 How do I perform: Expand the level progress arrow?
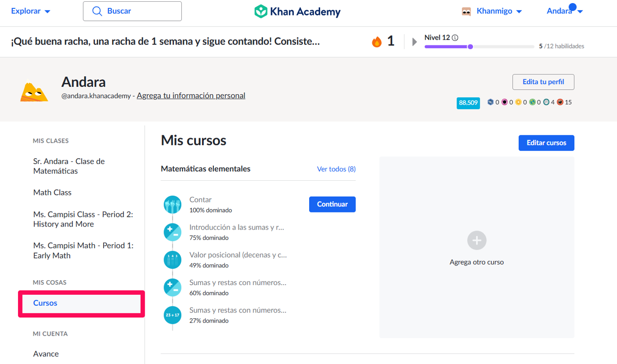(415, 42)
